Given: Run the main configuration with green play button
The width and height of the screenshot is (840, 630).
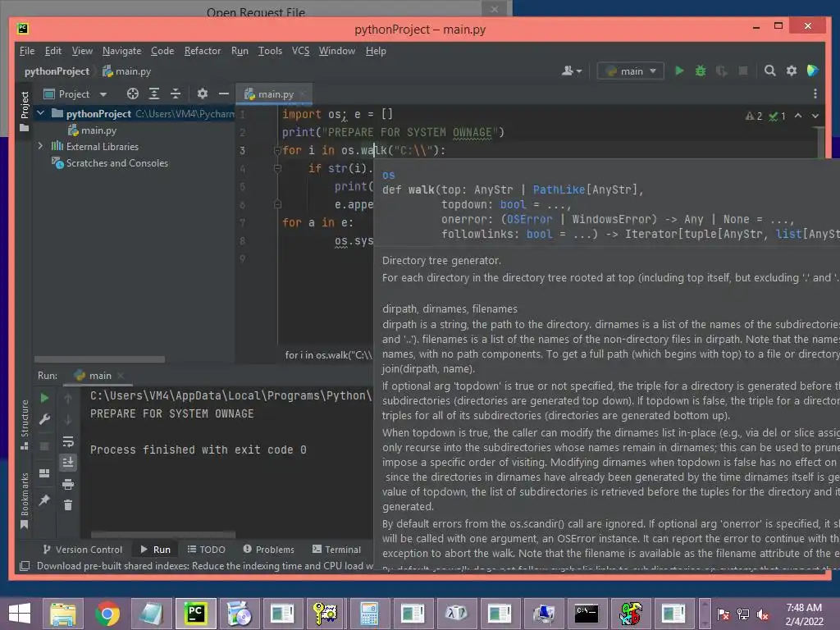Looking at the screenshot, I should coord(678,71).
